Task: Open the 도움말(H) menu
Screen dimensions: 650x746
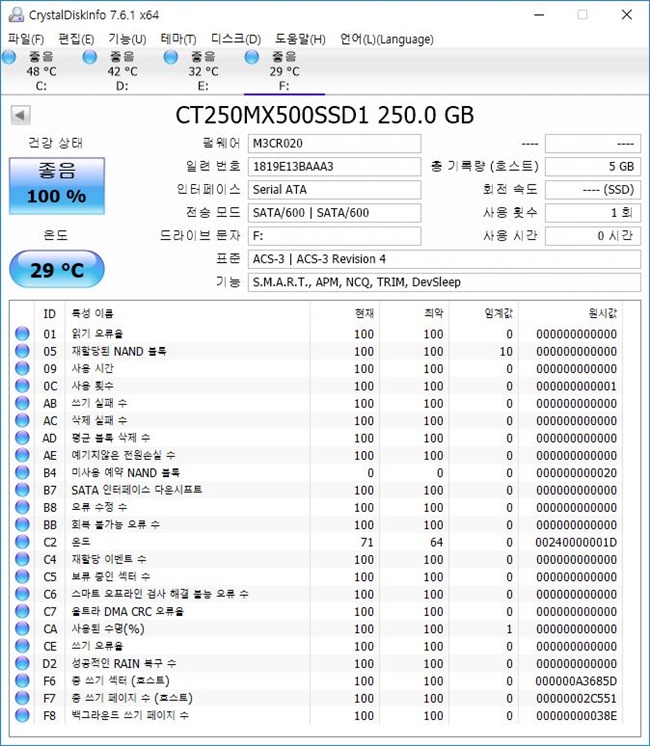Action: click(x=300, y=39)
